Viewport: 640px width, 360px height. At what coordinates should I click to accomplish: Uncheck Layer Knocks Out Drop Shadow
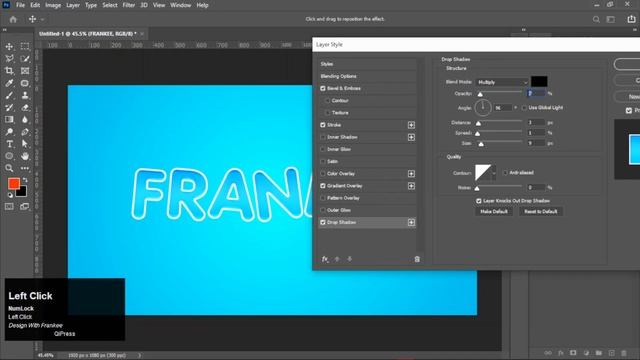point(479,201)
